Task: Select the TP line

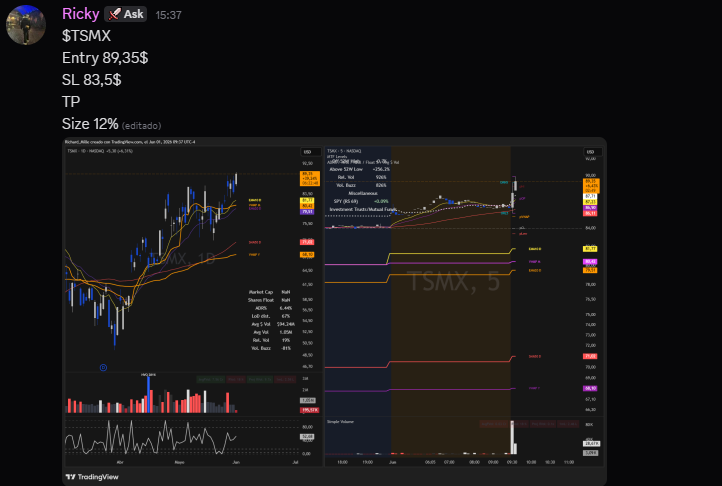Action: [x=71, y=102]
